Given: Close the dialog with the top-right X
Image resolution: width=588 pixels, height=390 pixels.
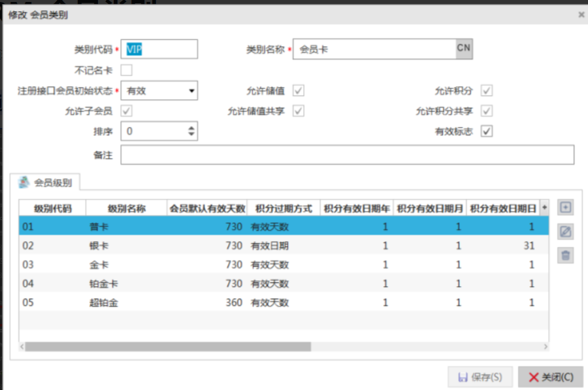Looking at the screenshot, I should [581, 14].
